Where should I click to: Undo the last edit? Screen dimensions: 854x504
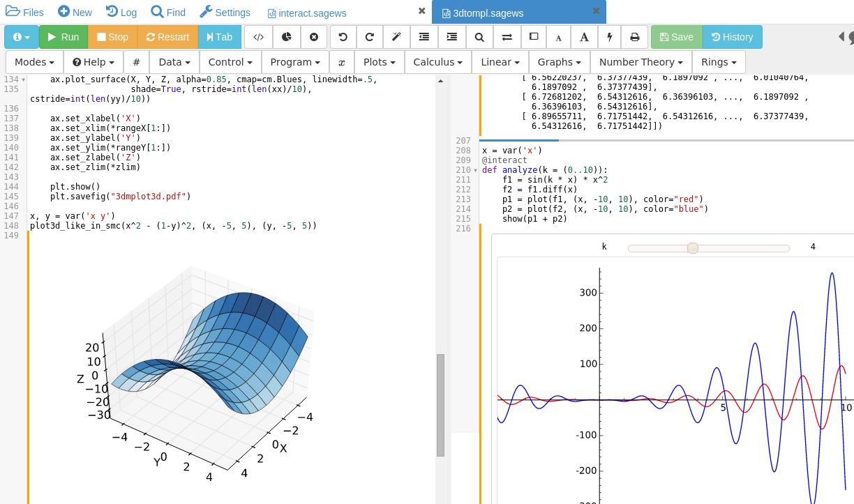tap(343, 37)
